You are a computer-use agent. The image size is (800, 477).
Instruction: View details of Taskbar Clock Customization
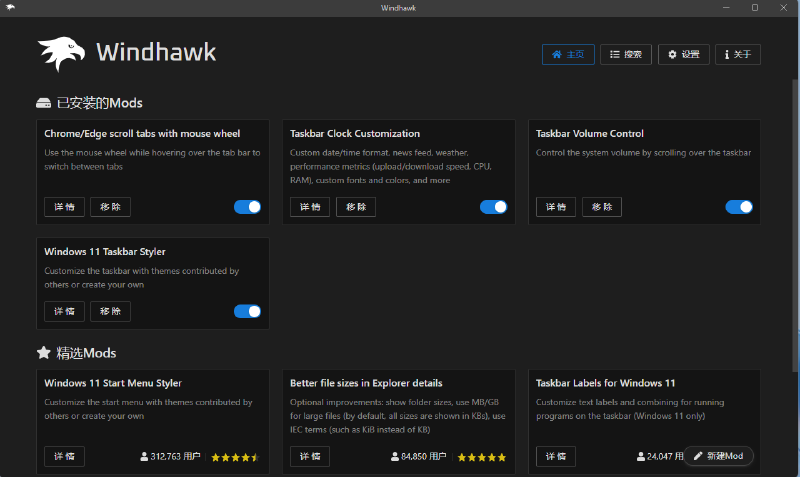point(310,207)
